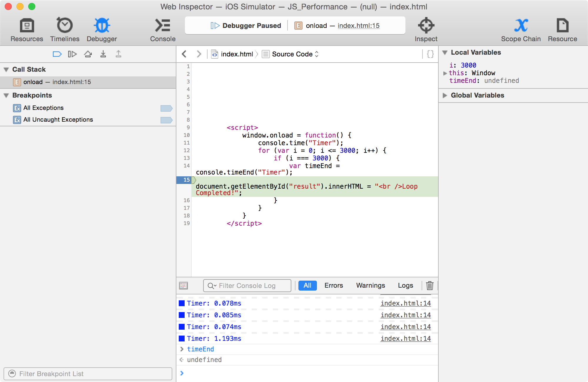Show the Resource details sidebar
The image size is (588, 382).
click(x=562, y=26)
